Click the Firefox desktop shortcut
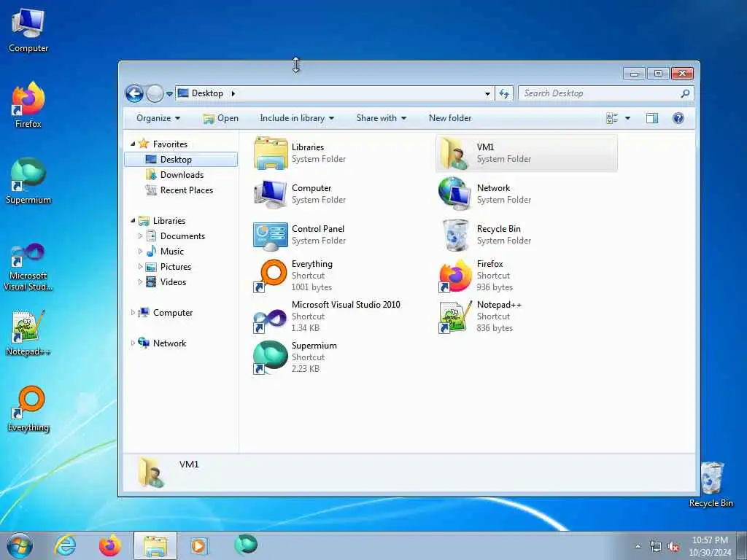Screen dimensions: 747x560 click(x=28, y=105)
